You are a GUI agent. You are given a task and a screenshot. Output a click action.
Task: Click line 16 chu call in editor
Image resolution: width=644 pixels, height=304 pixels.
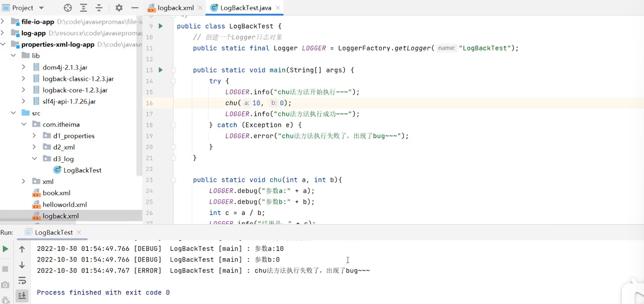click(258, 103)
